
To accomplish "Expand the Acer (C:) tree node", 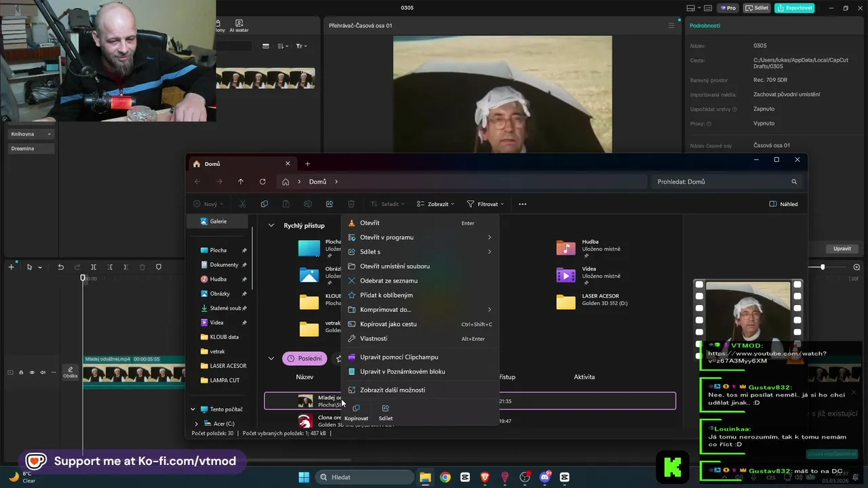I will tap(197, 424).
